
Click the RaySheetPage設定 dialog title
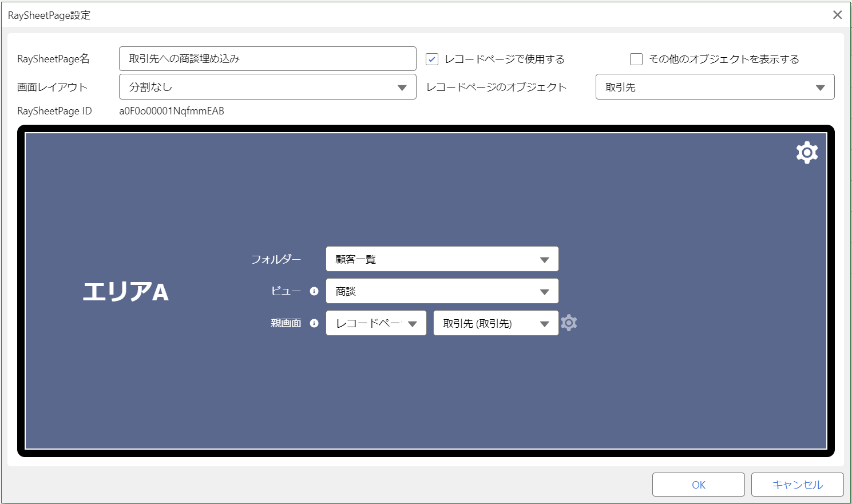click(49, 15)
